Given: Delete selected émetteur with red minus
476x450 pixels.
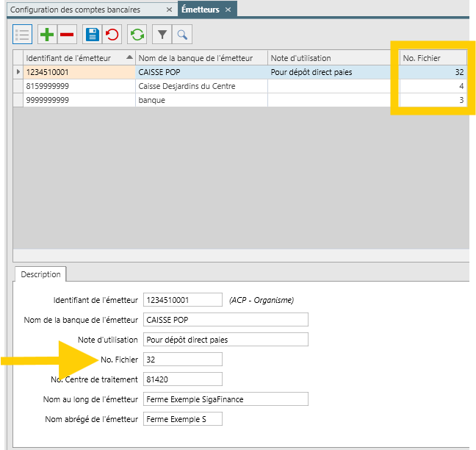Looking at the screenshot, I should point(67,35).
